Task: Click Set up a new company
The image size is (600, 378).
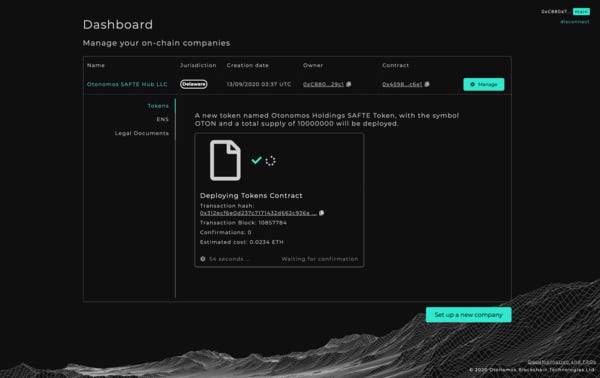Action: coord(468,314)
